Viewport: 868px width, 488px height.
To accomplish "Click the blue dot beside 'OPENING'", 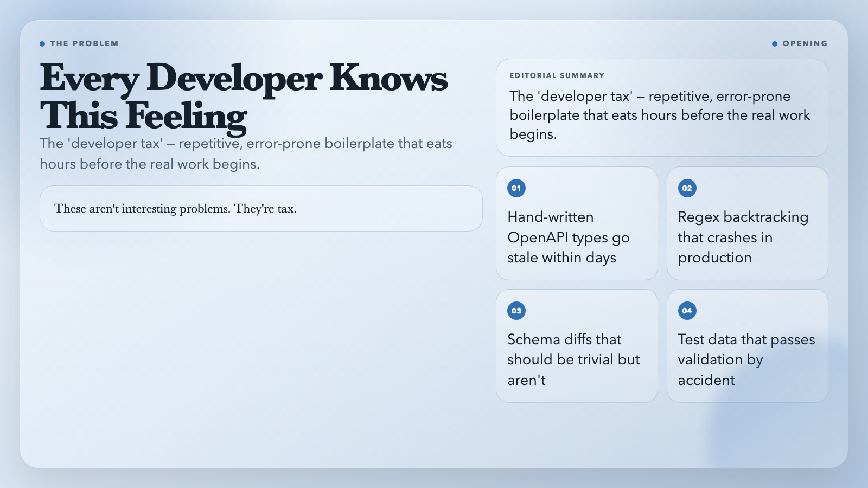I will click(775, 44).
